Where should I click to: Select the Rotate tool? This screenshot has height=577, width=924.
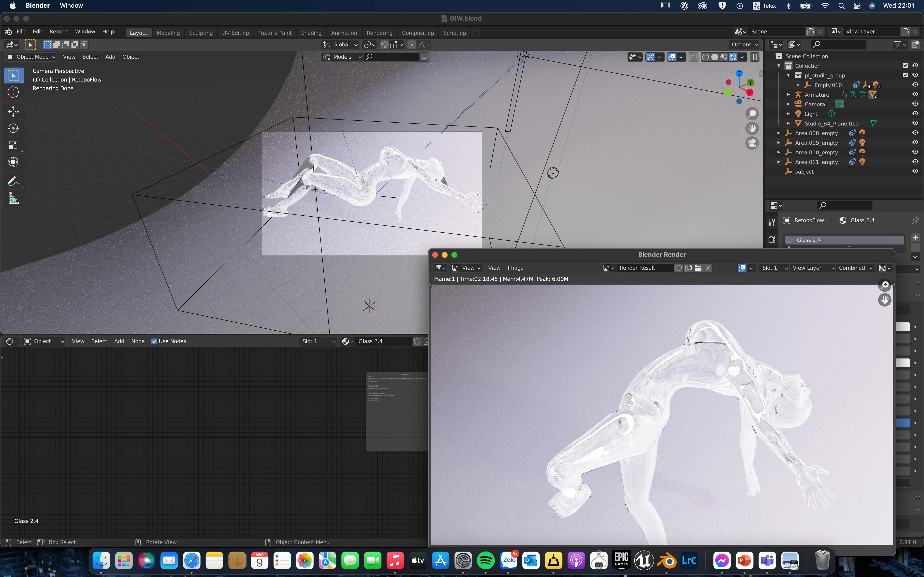[x=13, y=128]
